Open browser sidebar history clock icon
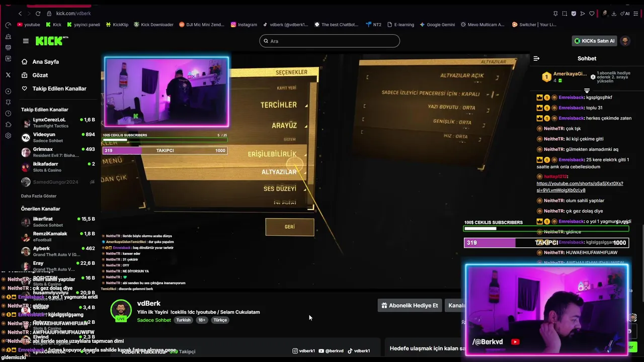This screenshot has height=362, width=644. point(8,113)
